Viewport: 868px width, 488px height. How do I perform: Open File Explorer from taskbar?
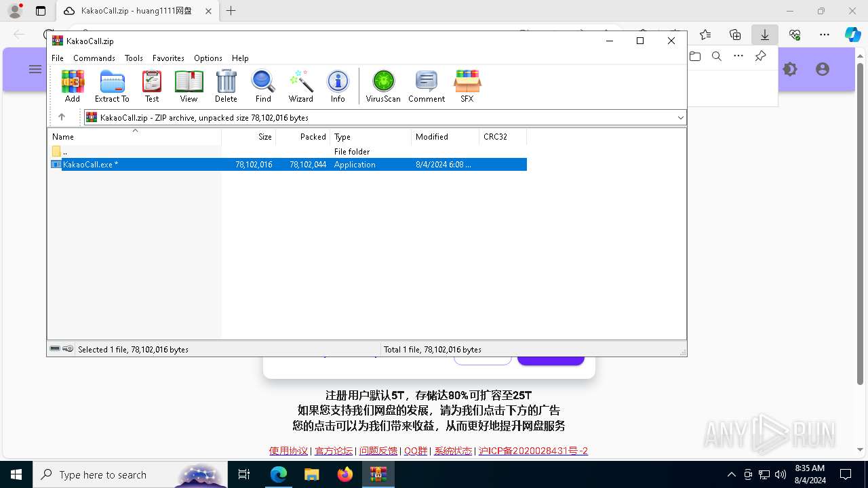(x=311, y=474)
